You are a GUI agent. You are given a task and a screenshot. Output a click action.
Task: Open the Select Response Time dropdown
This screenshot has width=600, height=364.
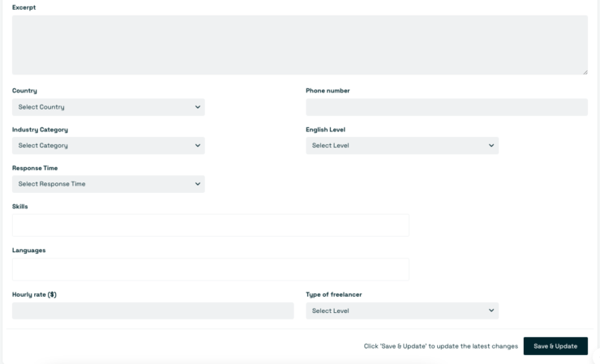coord(109,184)
